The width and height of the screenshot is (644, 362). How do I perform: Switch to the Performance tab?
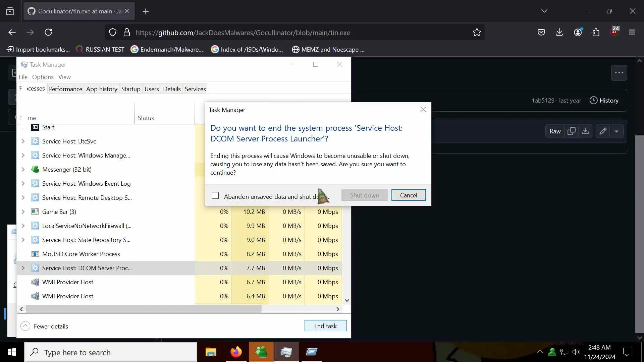(x=65, y=89)
